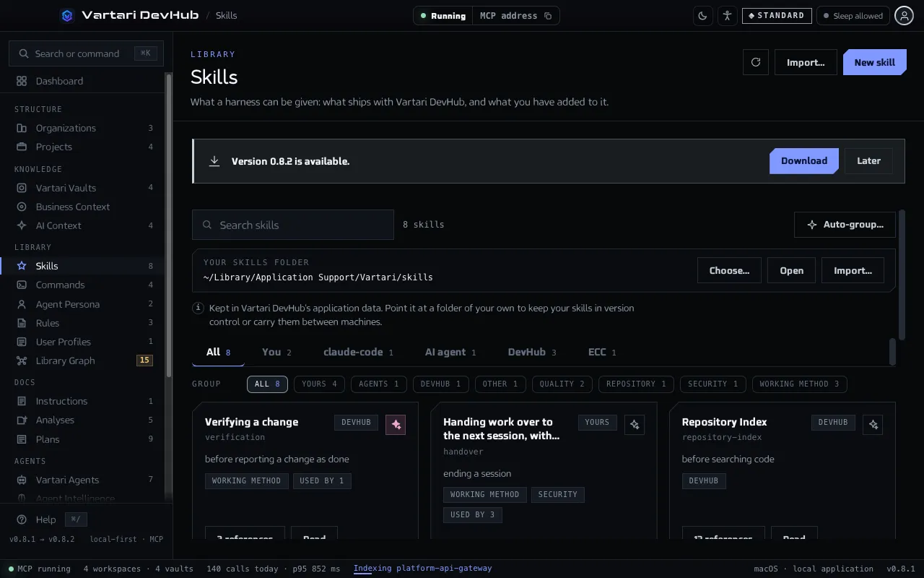Open the user profile avatar
The image size is (924, 578).
904,16
